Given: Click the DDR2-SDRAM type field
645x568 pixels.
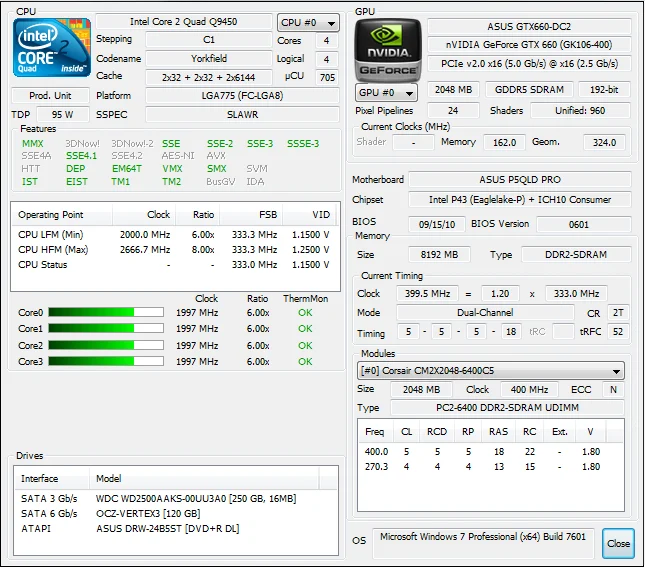Looking at the screenshot, I should (576, 255).
